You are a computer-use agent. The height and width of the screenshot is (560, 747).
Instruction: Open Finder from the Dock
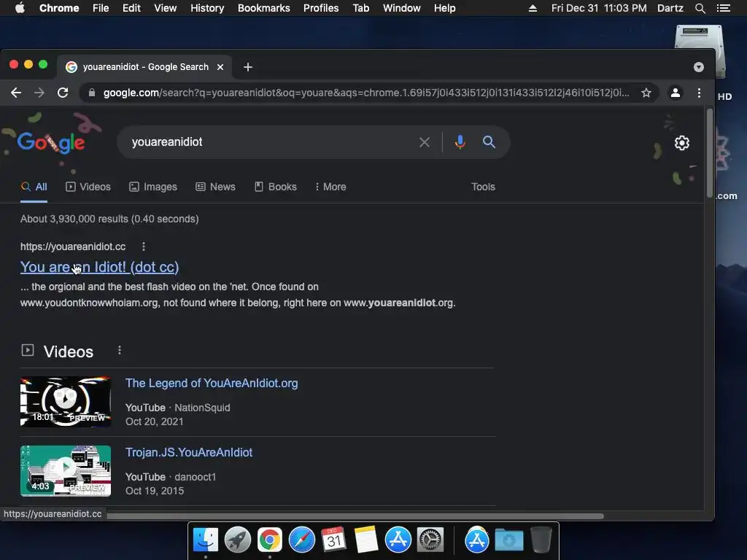(206, 540)
